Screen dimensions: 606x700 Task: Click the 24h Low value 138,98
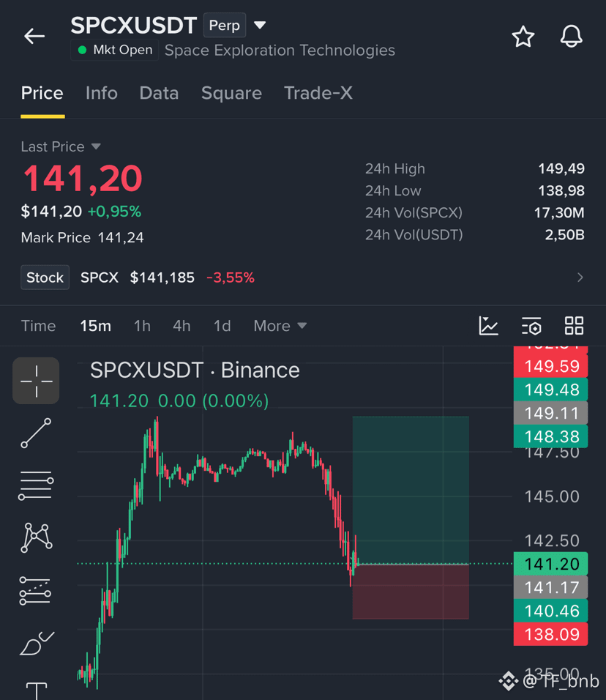point(561,190)
